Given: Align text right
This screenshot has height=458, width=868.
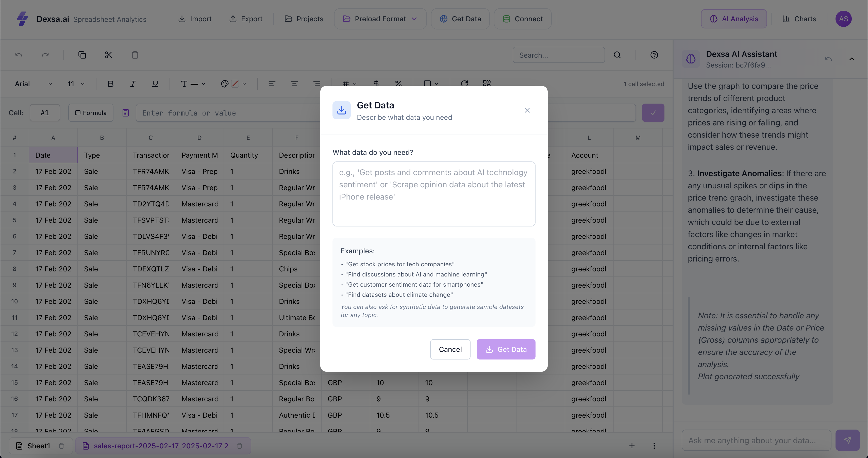Looking at the screenshot, I should click(x=317, y=84).
